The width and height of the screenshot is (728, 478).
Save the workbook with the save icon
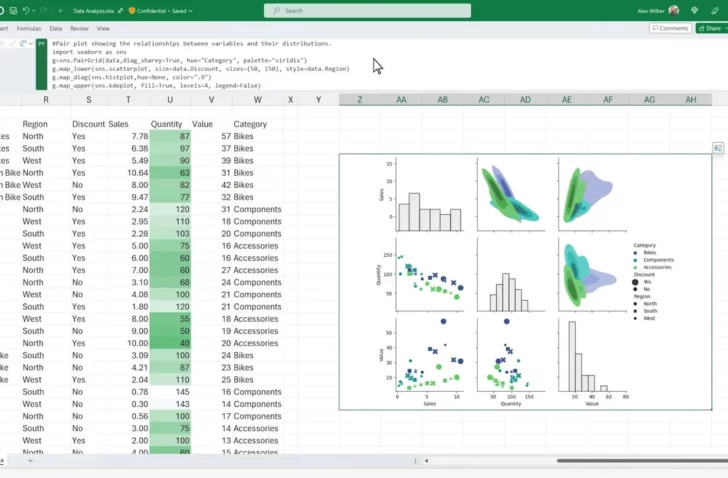tap(13, 10)
